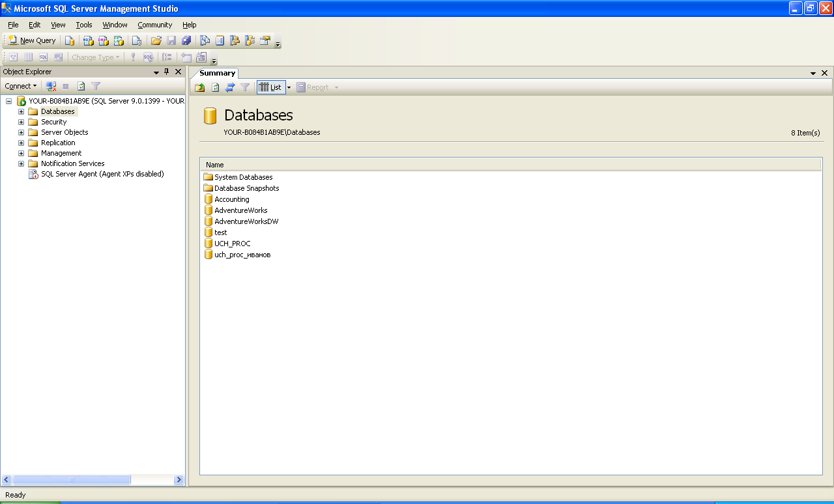Open the Properties Window toolbar icon
Viewport: 834px width, 504px height.
pos(265,40)
